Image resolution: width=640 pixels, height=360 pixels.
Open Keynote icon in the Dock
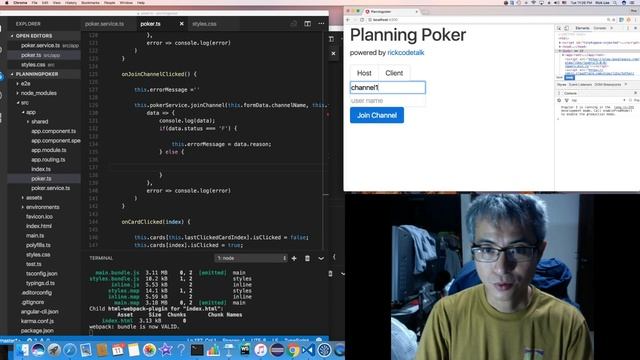coord(229,350)
